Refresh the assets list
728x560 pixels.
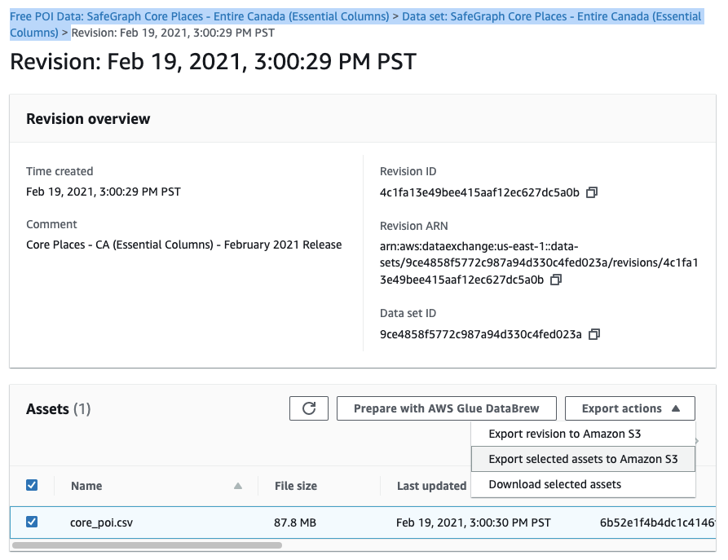coord(309,408)
